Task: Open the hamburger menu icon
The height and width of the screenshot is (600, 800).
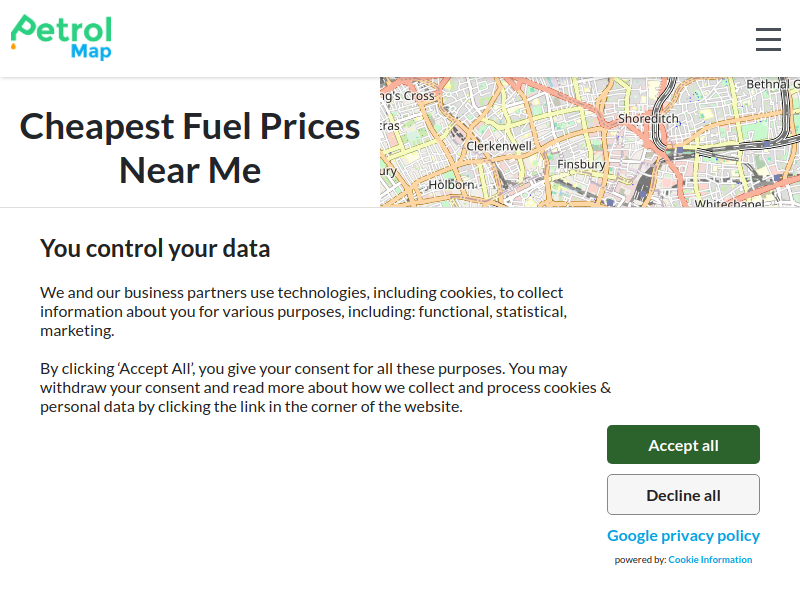Action: pyautogui.click(x=768, y=39)
